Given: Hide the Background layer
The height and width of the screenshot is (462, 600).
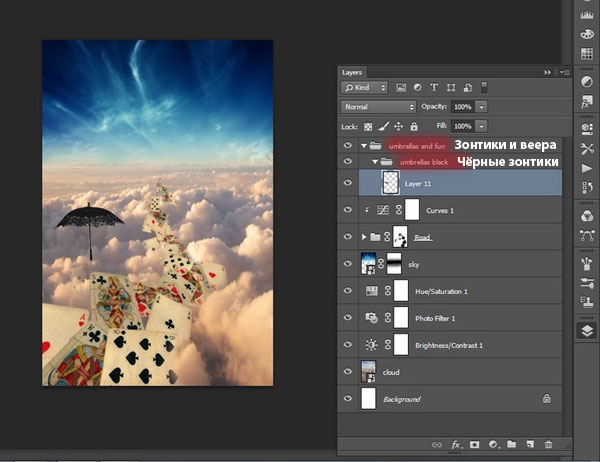Looking at the screenshot, I should click(x=347, y=398).
